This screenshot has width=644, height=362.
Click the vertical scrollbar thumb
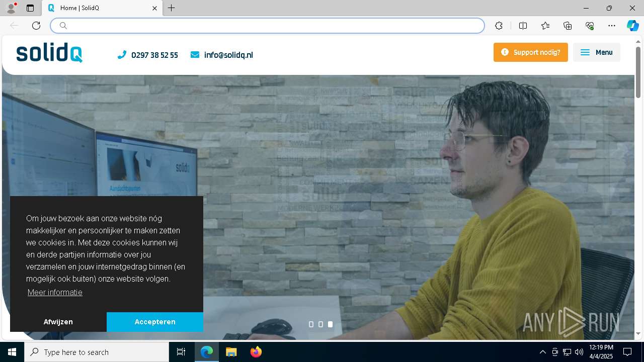(638, 72)
